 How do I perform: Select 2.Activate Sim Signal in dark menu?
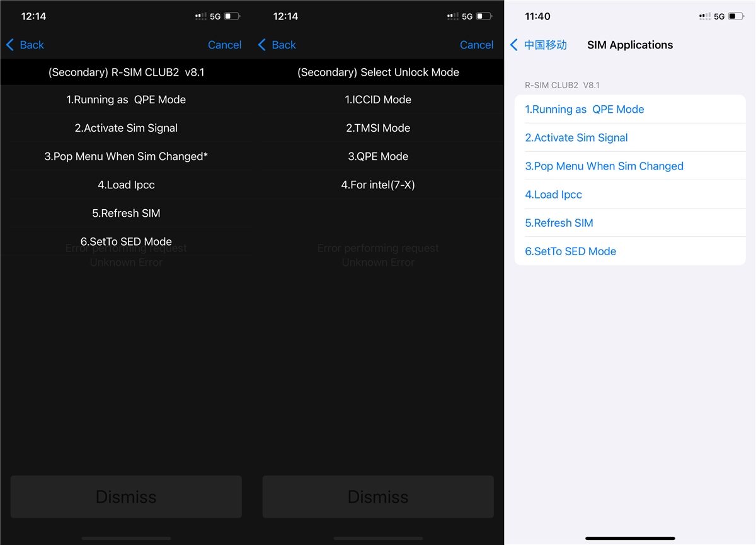click(126, 128)
